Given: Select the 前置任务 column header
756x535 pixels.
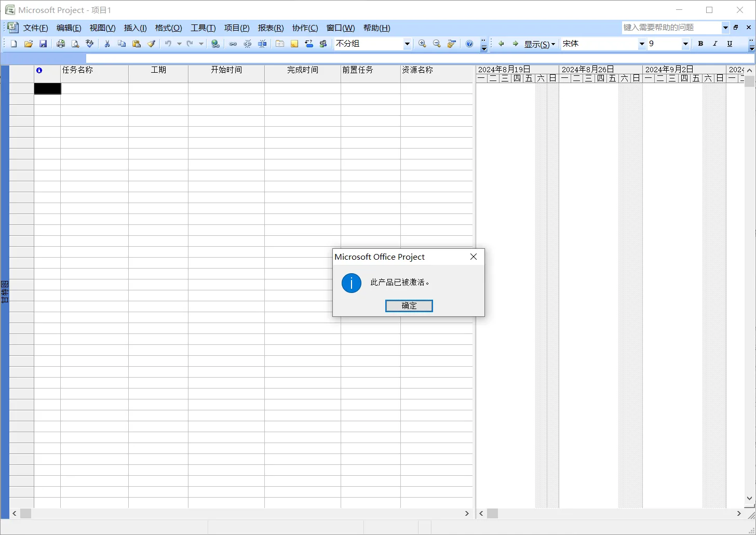Looking at the screenshot, I should click(371, 74).
